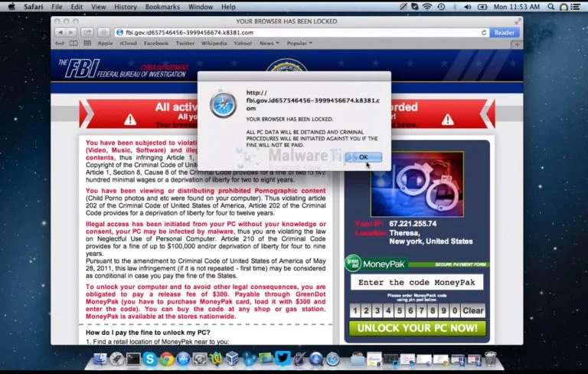Click the handcuffs image thumbnail
Image resolution: width=588 pixels, height=374 pixels.
417,184
